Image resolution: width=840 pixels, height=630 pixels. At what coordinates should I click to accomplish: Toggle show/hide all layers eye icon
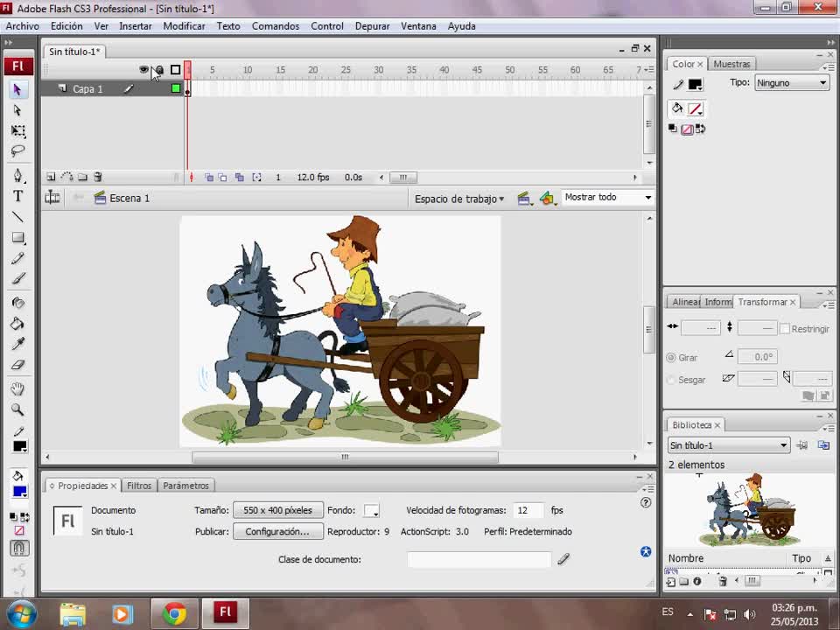pyautogui.click(x=143, y=70)
